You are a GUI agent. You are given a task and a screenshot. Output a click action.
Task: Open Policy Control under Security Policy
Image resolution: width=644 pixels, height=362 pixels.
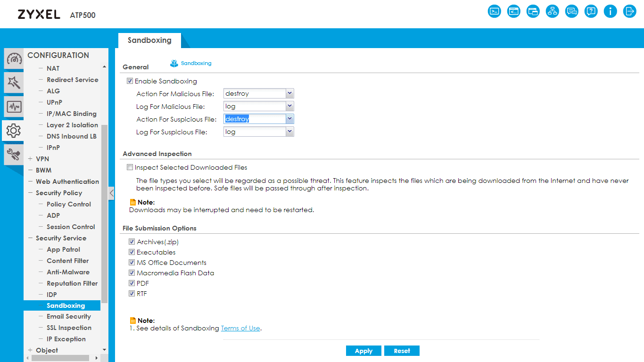pyautogui.click(x=69, y=204)
